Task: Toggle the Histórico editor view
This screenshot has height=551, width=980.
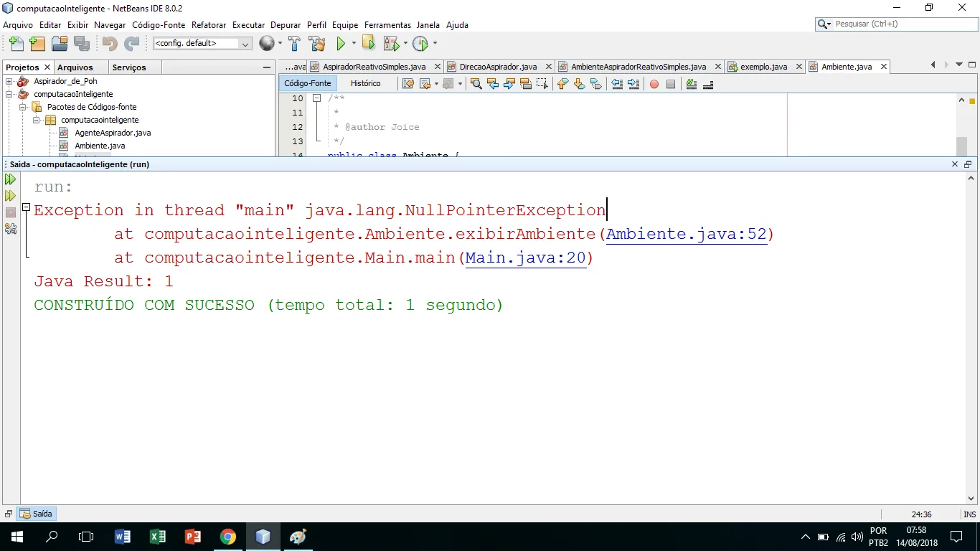Action: tap(365, 83)
